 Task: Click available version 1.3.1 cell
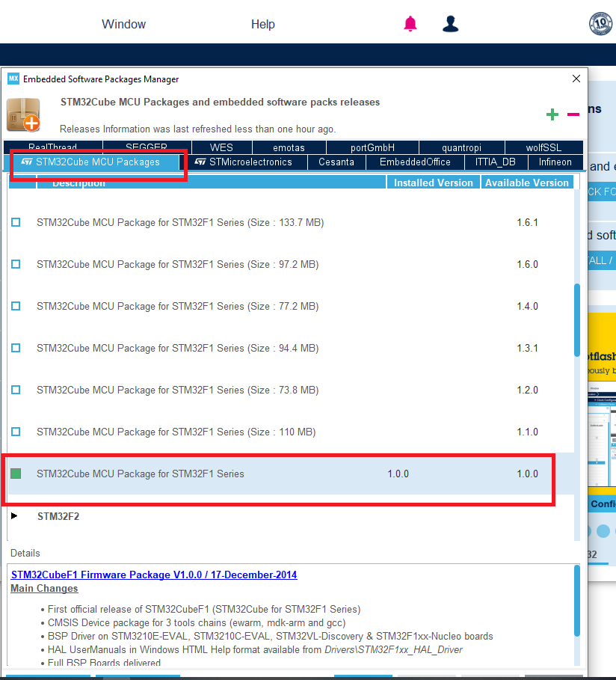tap(527, 348)
